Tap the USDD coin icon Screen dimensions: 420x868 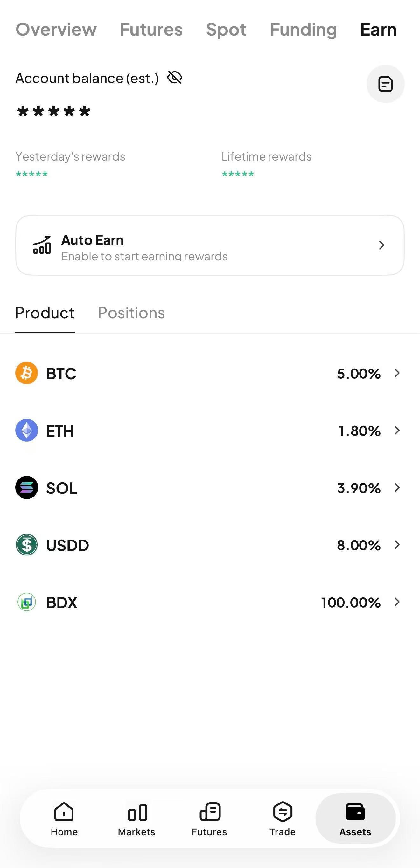(27, 545)
